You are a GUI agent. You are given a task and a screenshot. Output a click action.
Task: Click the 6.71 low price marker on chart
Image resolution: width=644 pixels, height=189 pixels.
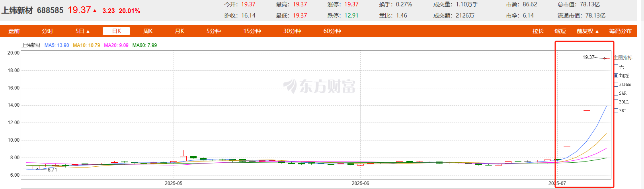[52, 170]
